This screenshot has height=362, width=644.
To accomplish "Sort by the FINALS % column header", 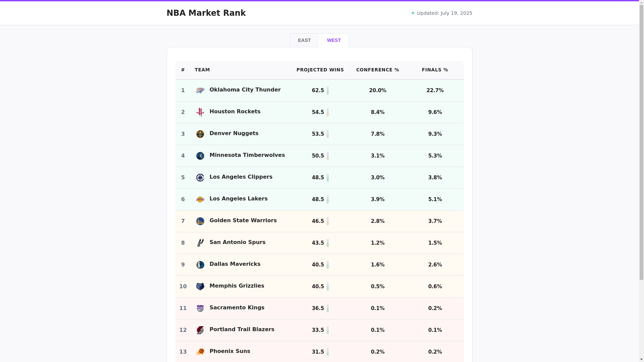I will coord(435,70).
